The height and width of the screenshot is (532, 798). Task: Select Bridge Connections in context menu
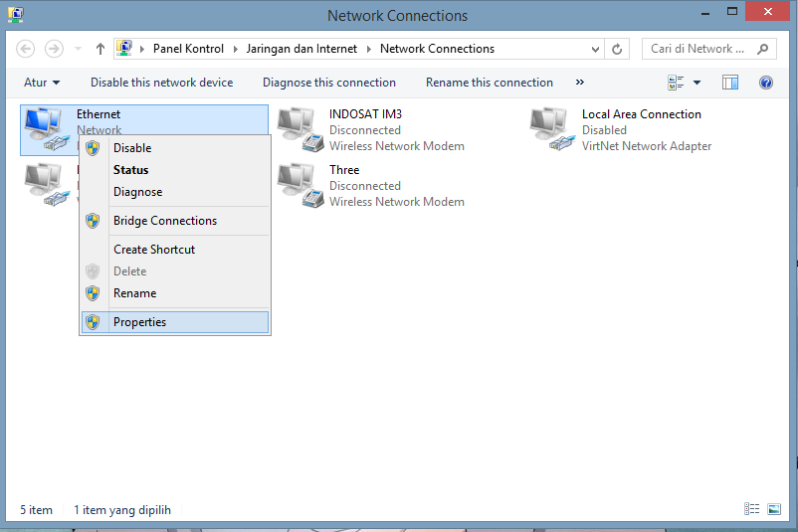(x=164, y=221)
